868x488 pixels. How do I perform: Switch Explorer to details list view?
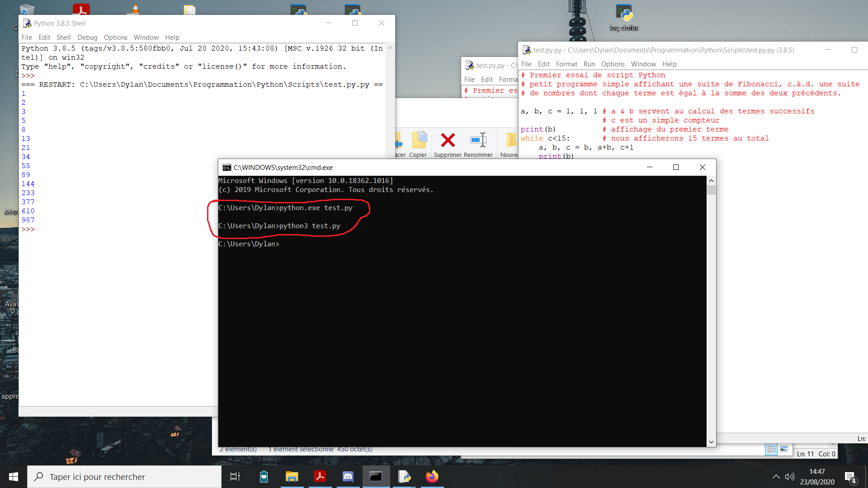[772, 449]
